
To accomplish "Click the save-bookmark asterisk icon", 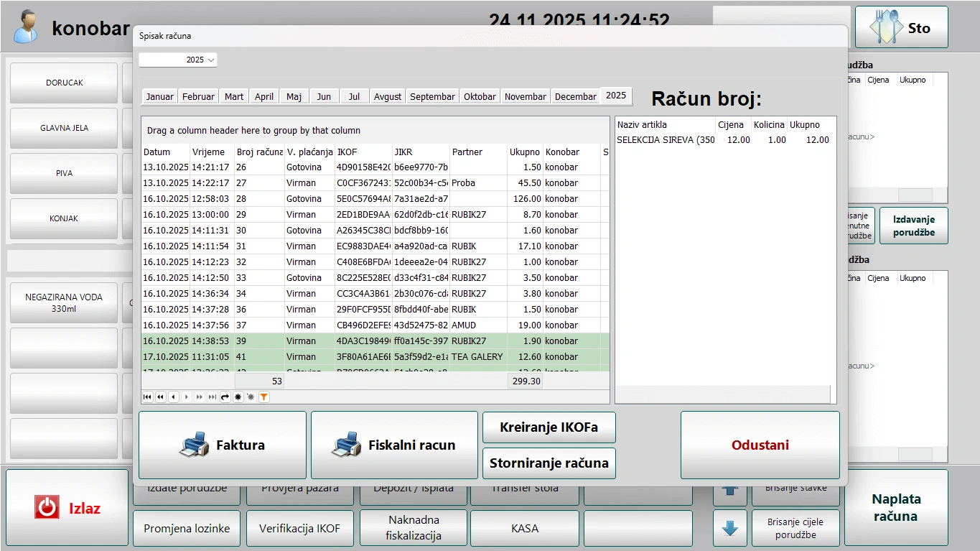I will [x=238, y=397].
